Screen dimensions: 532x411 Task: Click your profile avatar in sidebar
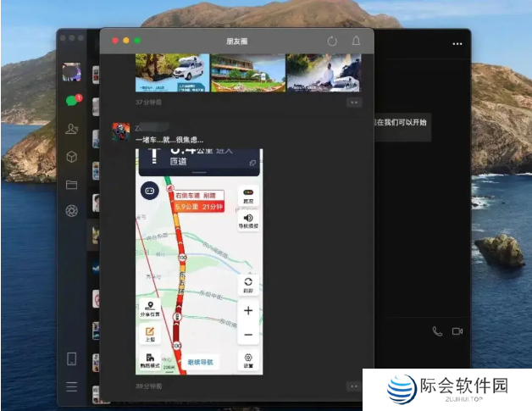click(x=72, y=72)
